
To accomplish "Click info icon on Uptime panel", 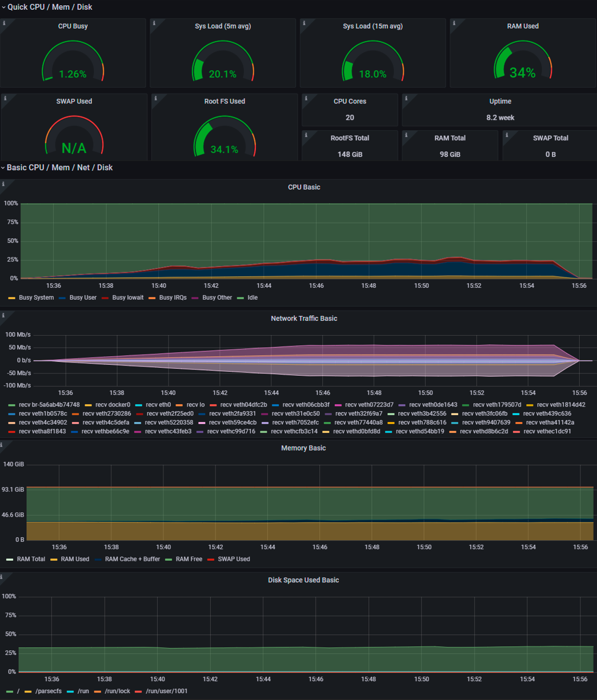I will [406, 98].
